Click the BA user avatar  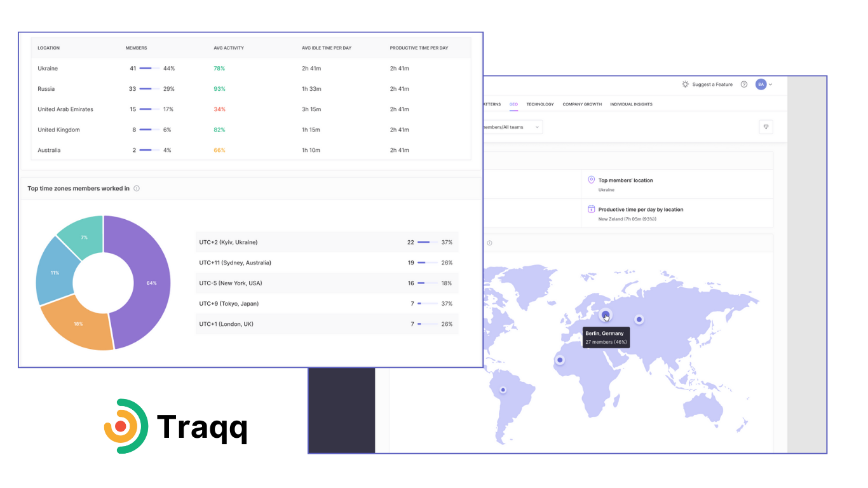tap(761, 85)
